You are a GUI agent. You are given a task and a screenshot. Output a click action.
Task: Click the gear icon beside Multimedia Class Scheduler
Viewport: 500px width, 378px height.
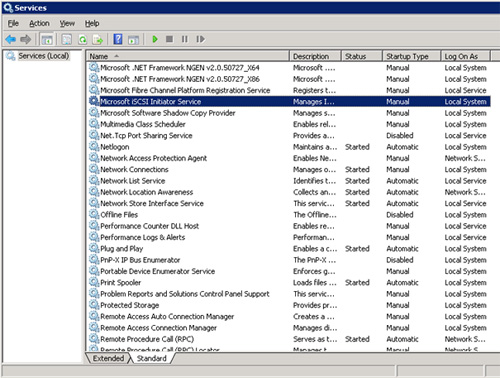point(94,124)
